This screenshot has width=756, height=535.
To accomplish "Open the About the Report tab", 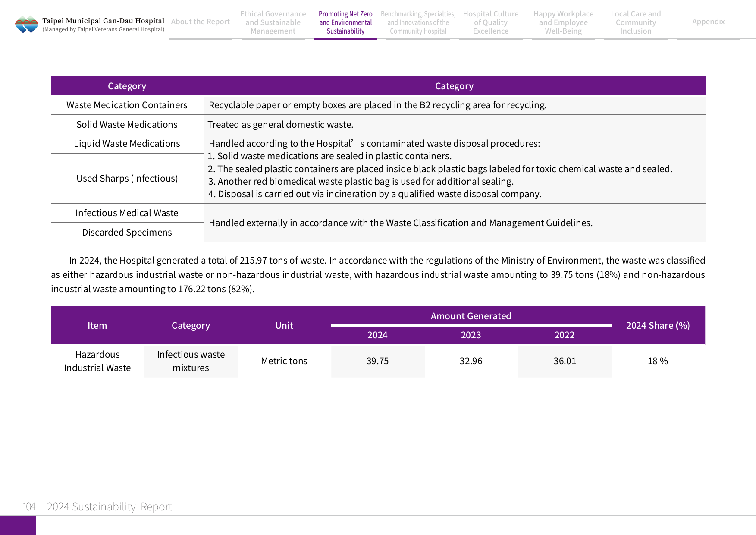I will coord(201,22).
